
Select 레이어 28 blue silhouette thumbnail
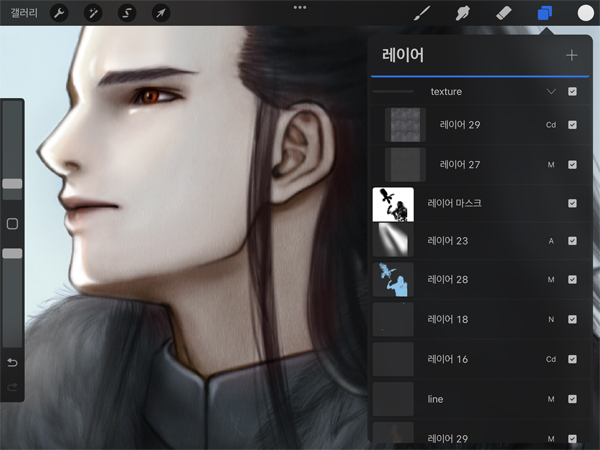[x=393, y=280]
